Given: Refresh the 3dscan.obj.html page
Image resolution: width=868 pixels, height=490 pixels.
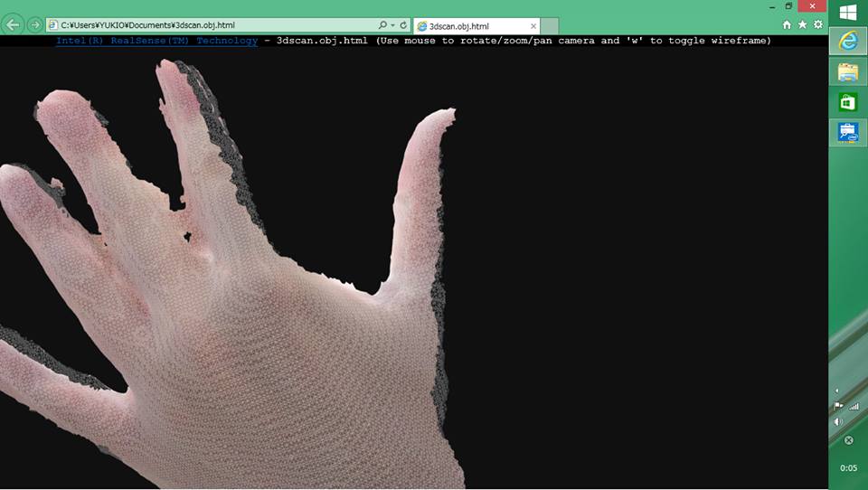Looking at the screenshot, I should tap(403, 25).
